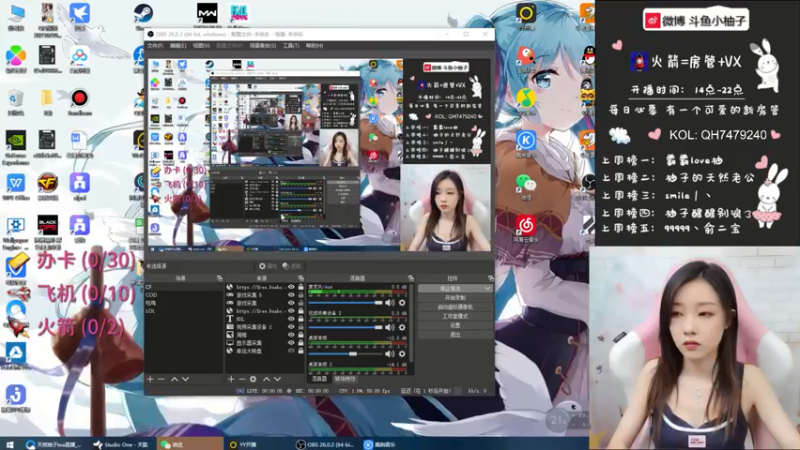
Task: Open source Properties gear in OBS toolbar
Action: 267,266
